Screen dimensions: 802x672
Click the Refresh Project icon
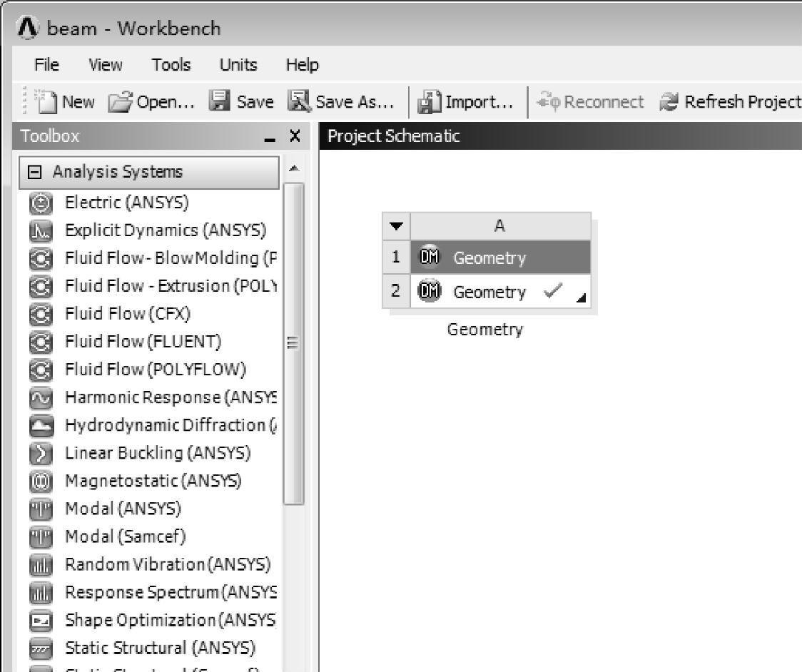tap(669, 101)
